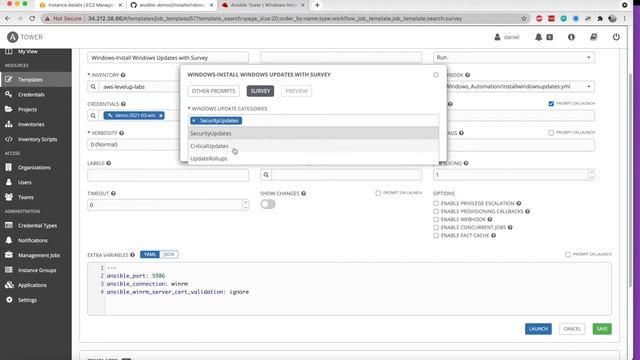Viewport: 640px width, 360px height.
Task: Adjust the Job Slicing stepper arrows
Action: pyautogui.click(x=591, y=175)
